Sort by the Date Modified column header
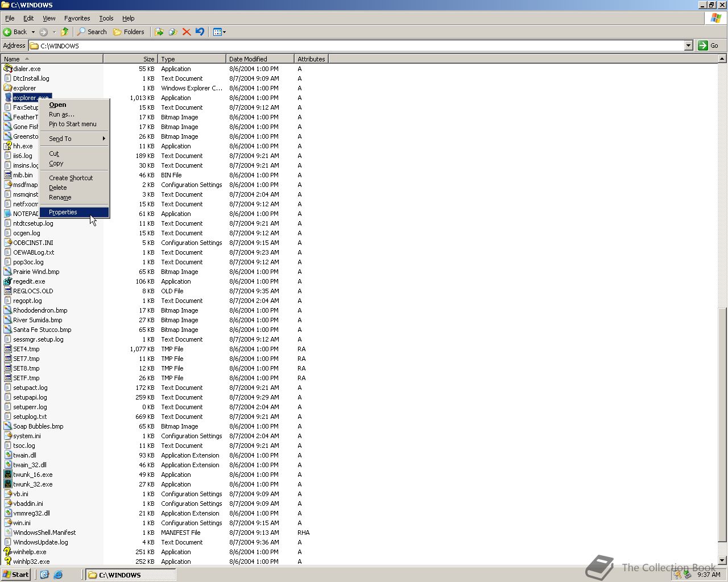 click(260, 59)
